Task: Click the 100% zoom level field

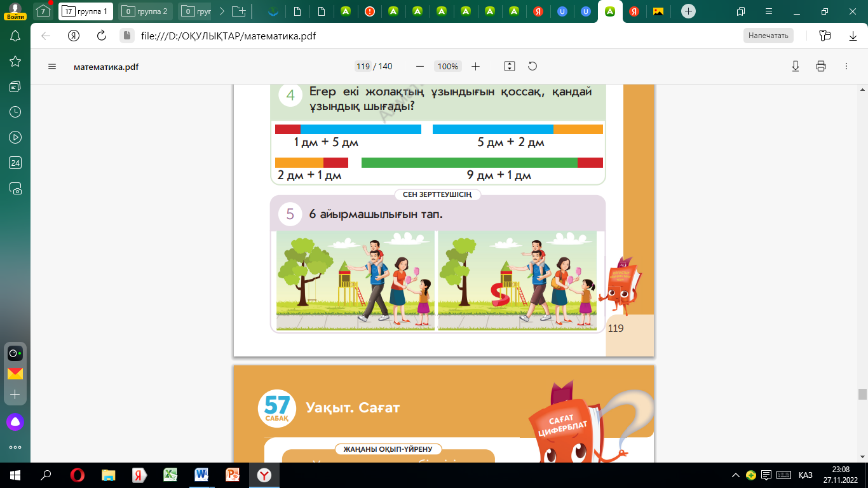Action: (448, 66)
